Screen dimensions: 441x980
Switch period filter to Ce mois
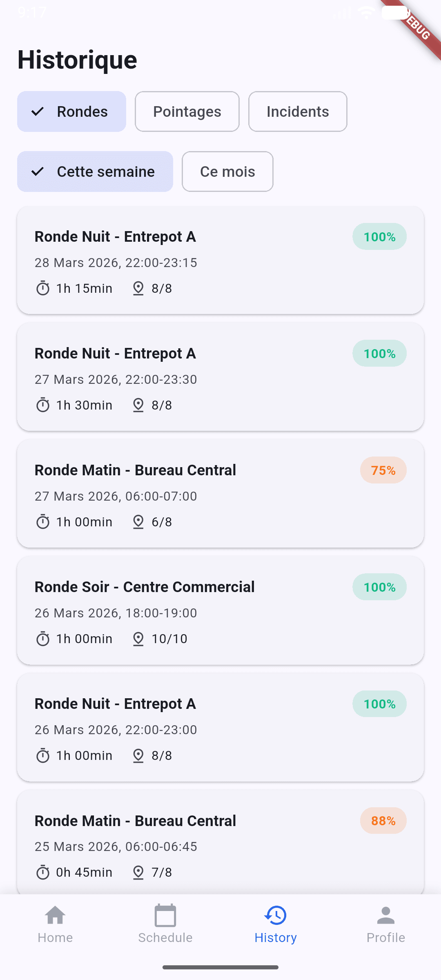click(227, 171)
